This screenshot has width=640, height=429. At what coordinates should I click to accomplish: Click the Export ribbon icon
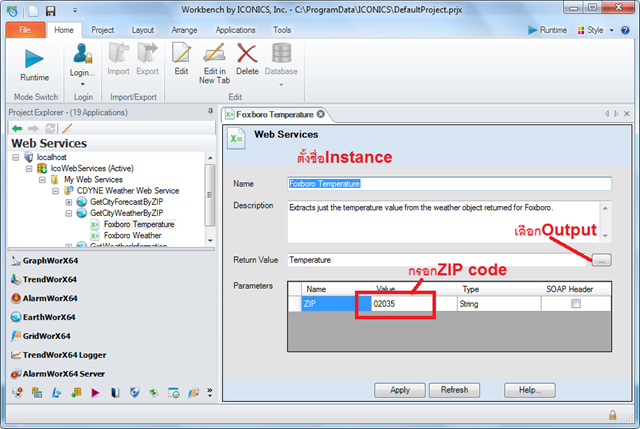pos(147,53)
